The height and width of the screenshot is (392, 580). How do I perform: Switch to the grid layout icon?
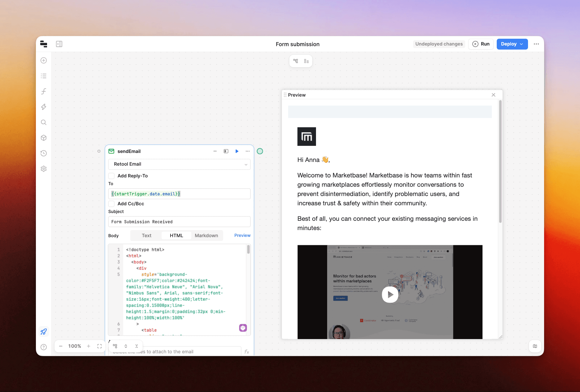[x=306, y=61]
